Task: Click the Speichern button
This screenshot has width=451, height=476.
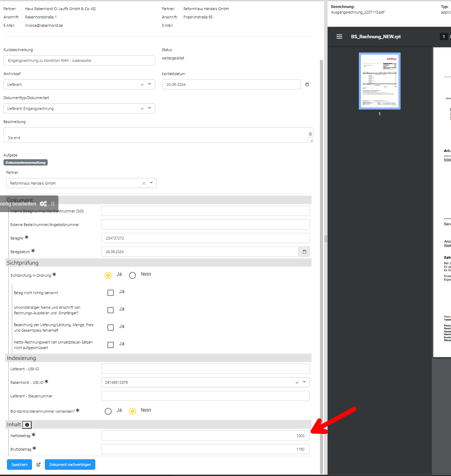Action: [19, 465]
